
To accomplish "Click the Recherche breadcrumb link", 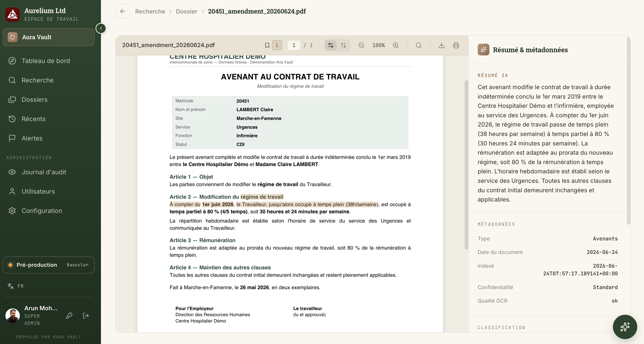I will pyautogui.click(x=150, y=11).
